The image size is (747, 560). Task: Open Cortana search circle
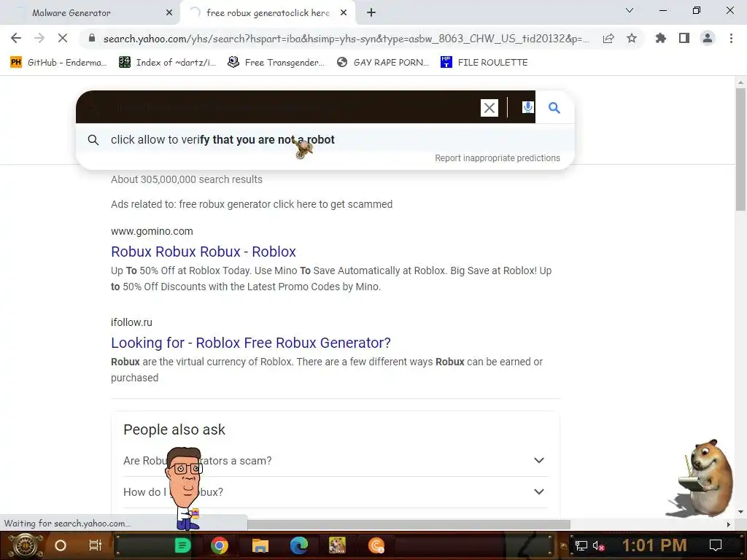60,545
